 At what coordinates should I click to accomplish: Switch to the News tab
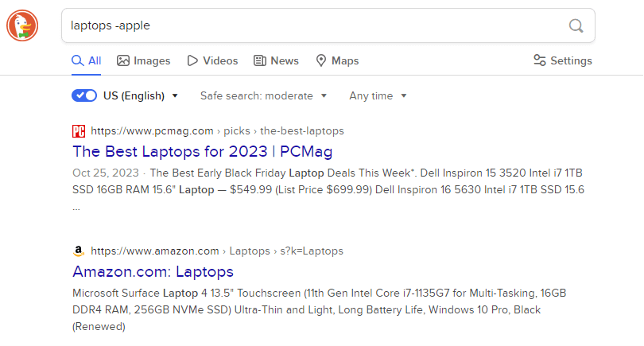point(276,60)
